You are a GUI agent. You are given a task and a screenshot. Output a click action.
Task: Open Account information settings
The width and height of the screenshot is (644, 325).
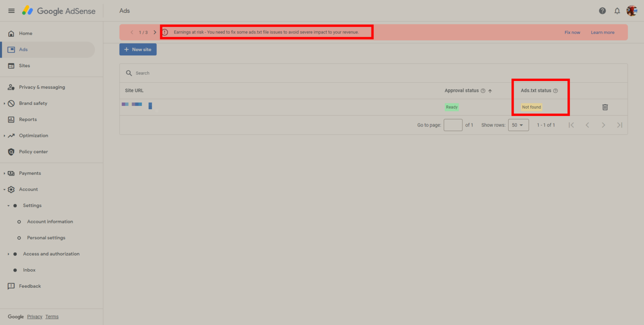50,221
